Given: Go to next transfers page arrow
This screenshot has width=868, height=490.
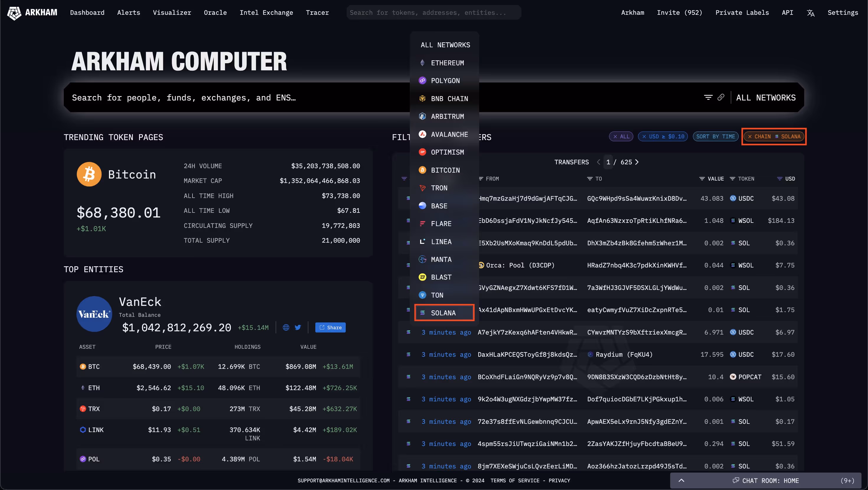Looking at the screenshot, I should [637, 162].
